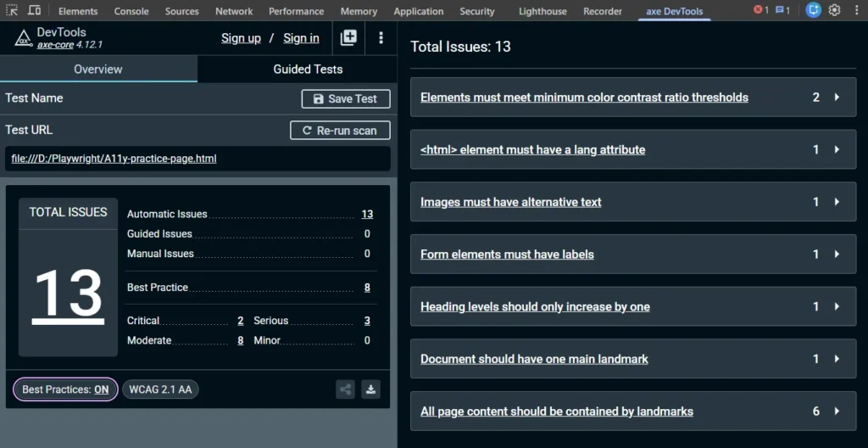The image size is (868, 448).
Task: Open the Lighthouse tab
Action: tap(542, 11)
